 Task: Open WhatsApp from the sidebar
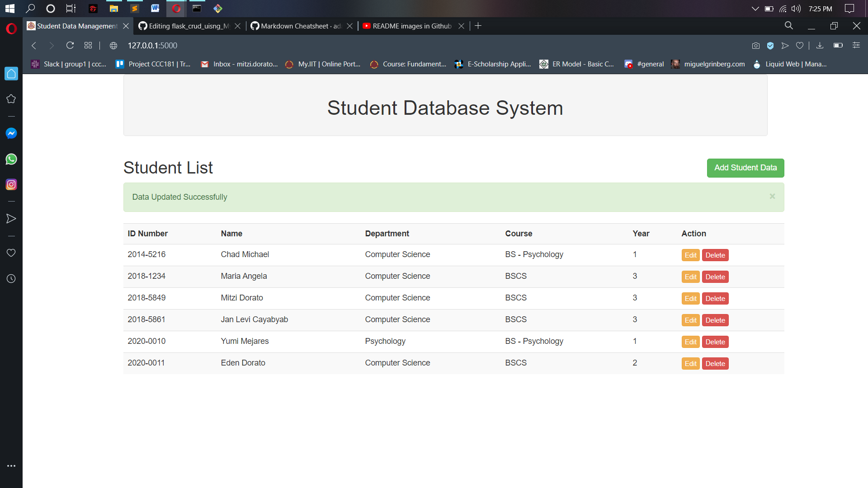coord(11,159)
